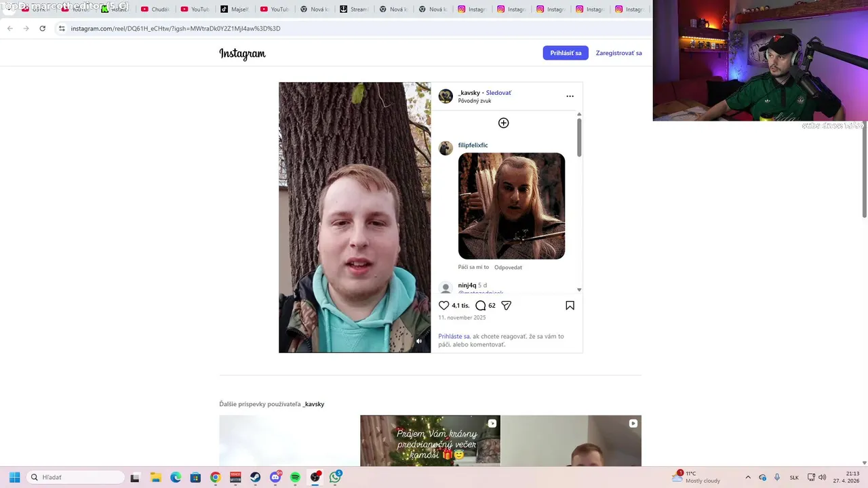The height and width of the screenshot is (488, 868).
Task: Open Spotify from the taskbar
Action: click(295, 477)
